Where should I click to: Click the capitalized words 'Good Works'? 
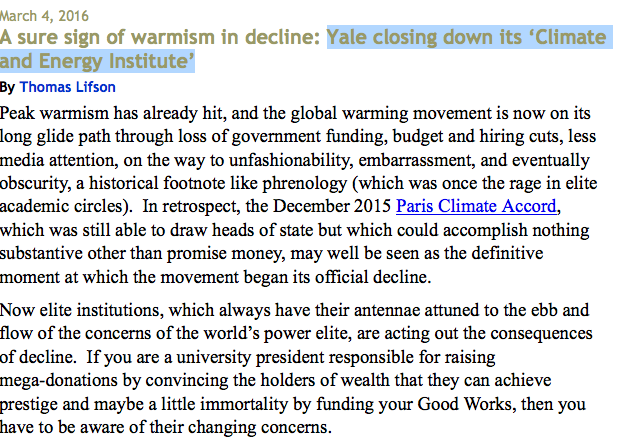pos(466,404)
